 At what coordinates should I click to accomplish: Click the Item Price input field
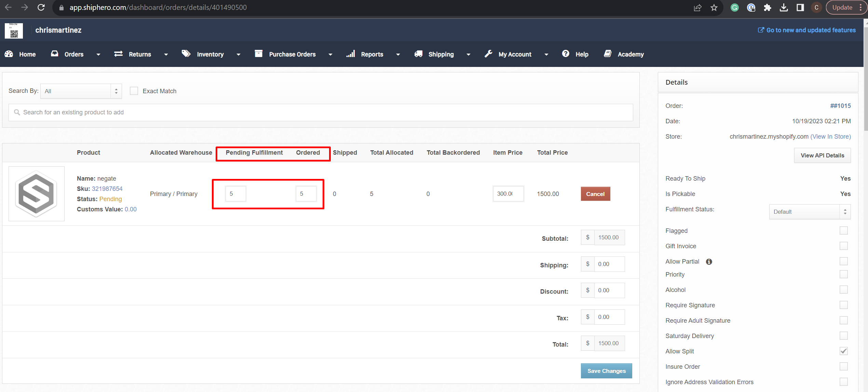click(508, 194)
